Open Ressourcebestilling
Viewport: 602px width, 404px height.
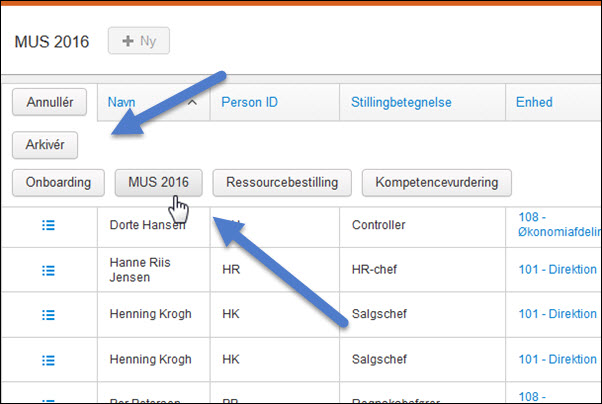(x=281, y=182)
